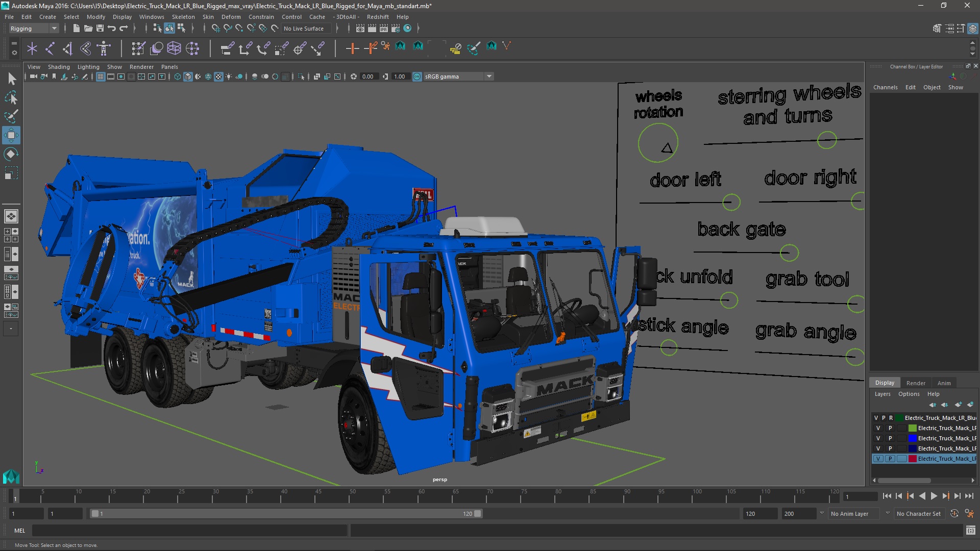The width and height of the screenshot is (980, 551).
Task: Open the Deform menu
Action: tap(231, 17)
